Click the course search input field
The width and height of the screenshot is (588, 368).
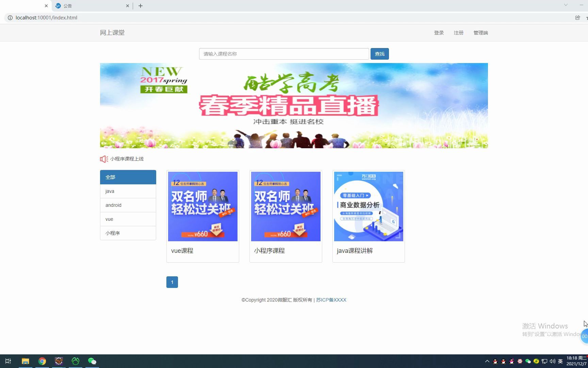(x=284, y=54)
